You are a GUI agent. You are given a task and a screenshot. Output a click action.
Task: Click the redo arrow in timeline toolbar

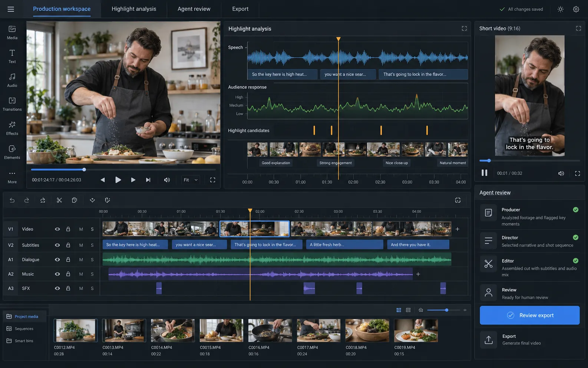pos(27,200)
